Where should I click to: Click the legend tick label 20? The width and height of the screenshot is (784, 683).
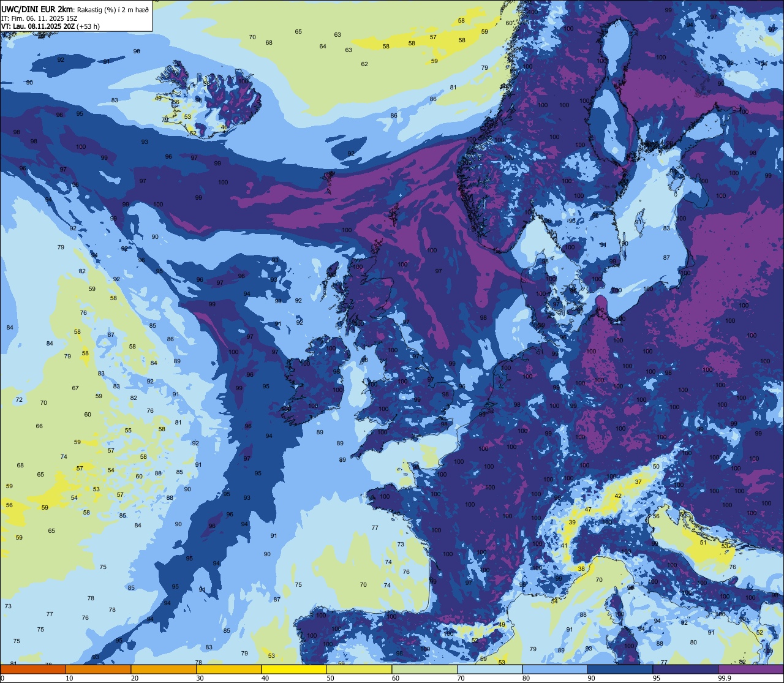point(135,678)
